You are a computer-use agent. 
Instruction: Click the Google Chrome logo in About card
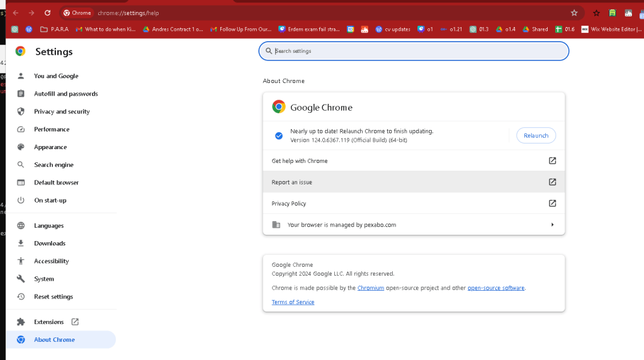tap(278, 107)
